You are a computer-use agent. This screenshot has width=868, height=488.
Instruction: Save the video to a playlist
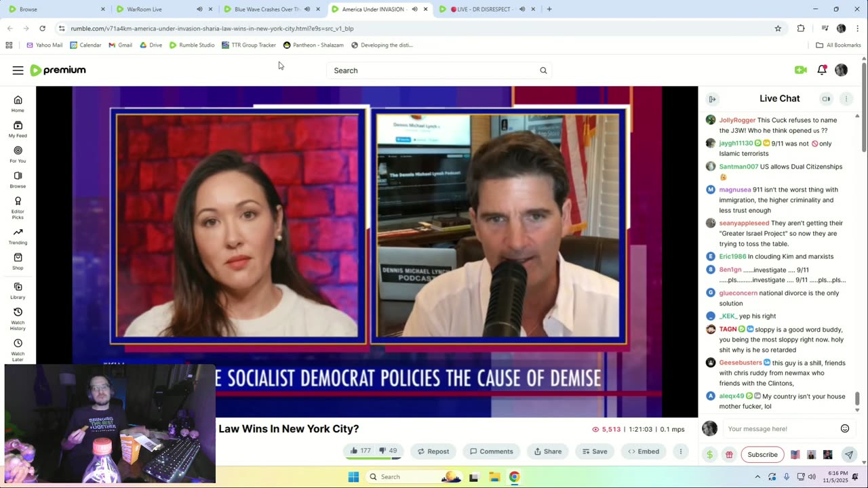pyautogui.click(x=594, y=451)
